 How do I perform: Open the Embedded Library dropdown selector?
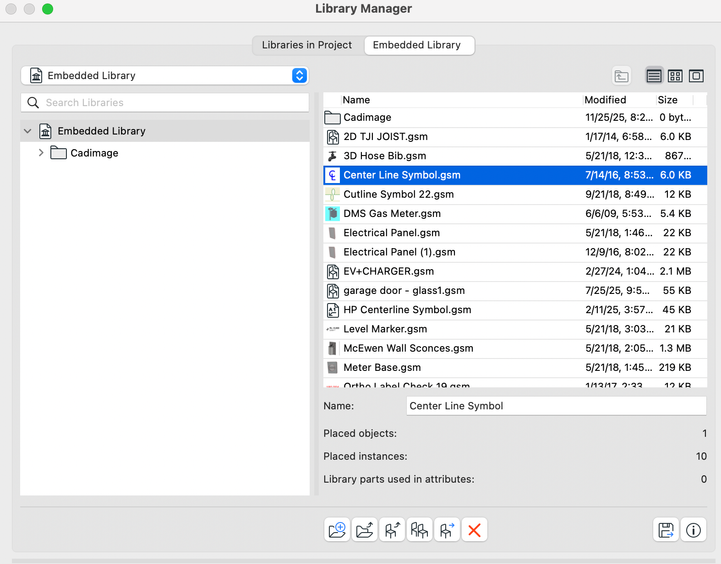(165, 75)
